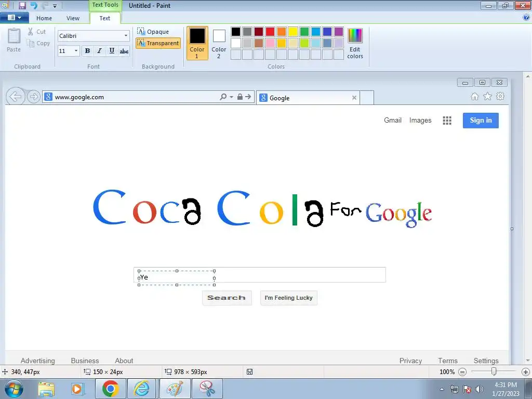Toggle Italic text formatting
The height and width of the screenshot is (399, 532).
tap(99, 51)
